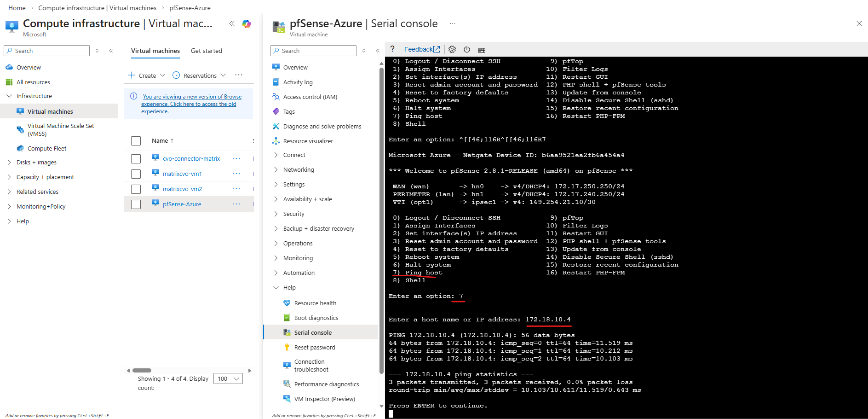Viewport: 868px width, 419px height.
Task: Toggle the select-all checkbox beside Name
Action: click(x=136, y=141)
